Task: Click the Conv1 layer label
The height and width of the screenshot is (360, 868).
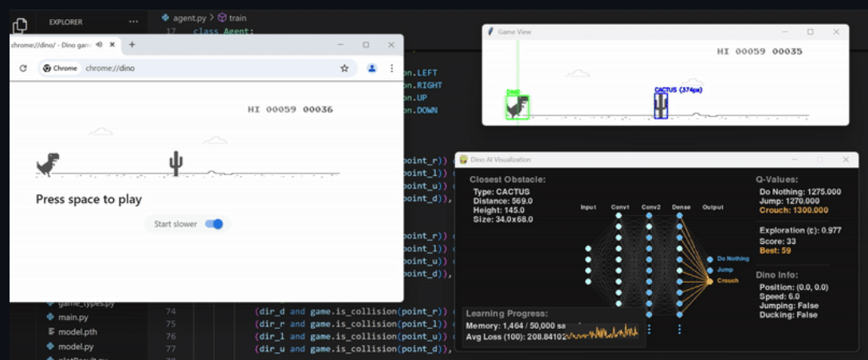Action: pyautogui.click(x=619, y=207)
